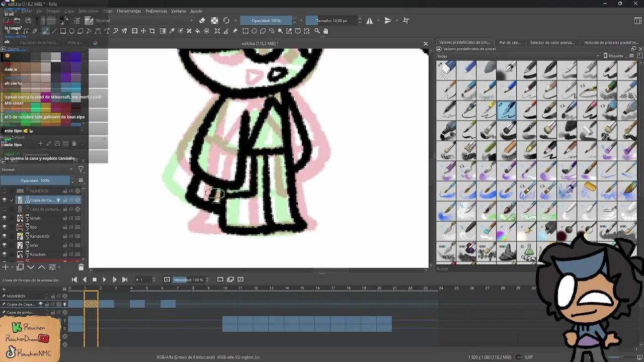Select the Rectangle shape tool
644x362 pixels.
click(63, 31)
